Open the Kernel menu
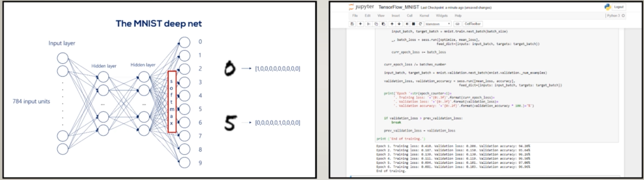 [424, 15]
